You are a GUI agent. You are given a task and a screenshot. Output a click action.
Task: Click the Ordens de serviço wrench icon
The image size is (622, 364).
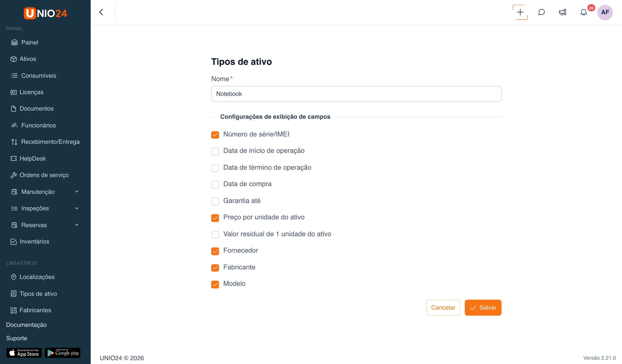[x=14, y=175]
